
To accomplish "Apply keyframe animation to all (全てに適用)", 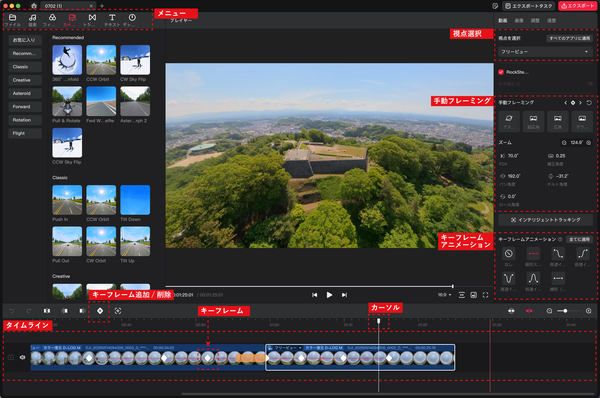I will [x=579, y=239].
